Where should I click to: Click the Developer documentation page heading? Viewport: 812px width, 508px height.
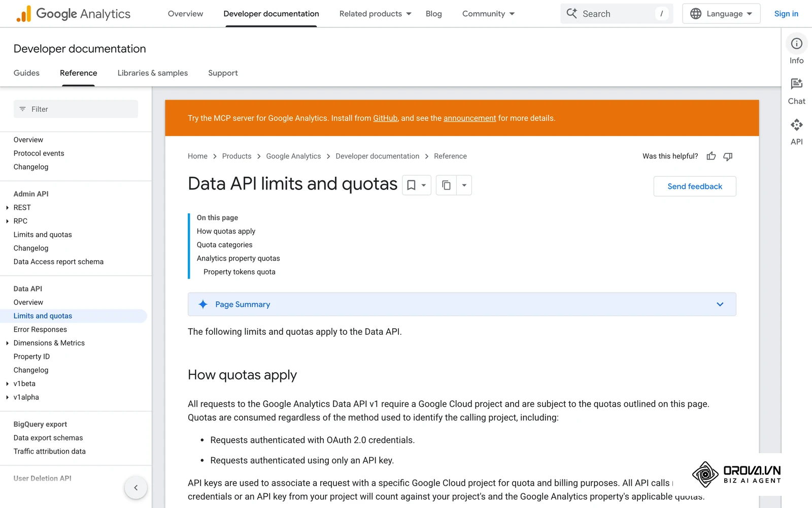[80, 49]
